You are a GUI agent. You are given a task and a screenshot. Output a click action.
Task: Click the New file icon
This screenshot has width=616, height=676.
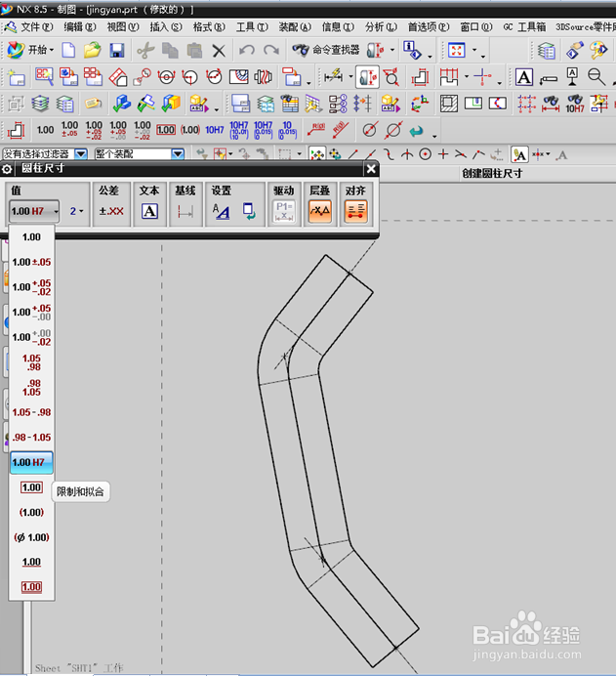68,51
